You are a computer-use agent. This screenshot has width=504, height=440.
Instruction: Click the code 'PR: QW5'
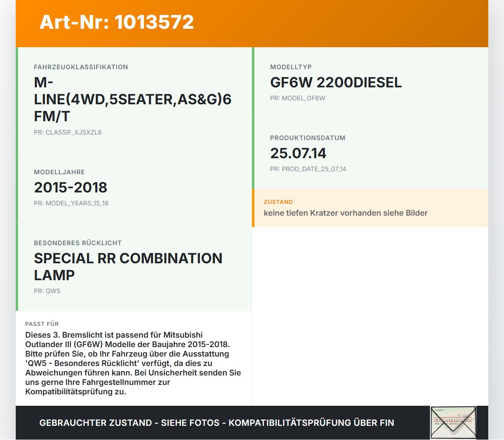pyautogui.click(x=47, y=291)
